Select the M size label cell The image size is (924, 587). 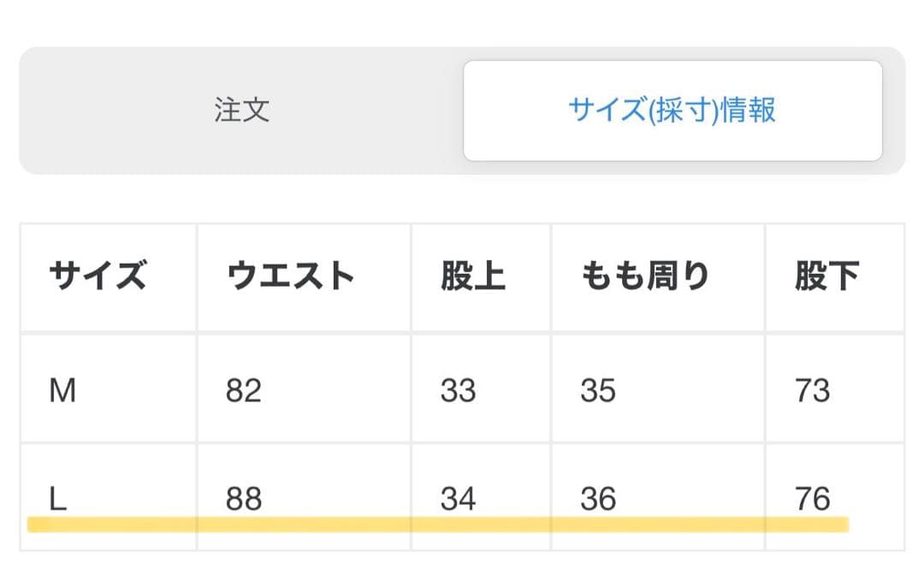point(63,390)
